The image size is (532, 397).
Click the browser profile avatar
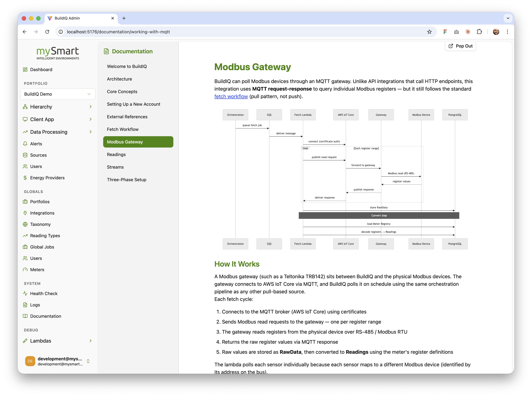[x=496, y=32]
